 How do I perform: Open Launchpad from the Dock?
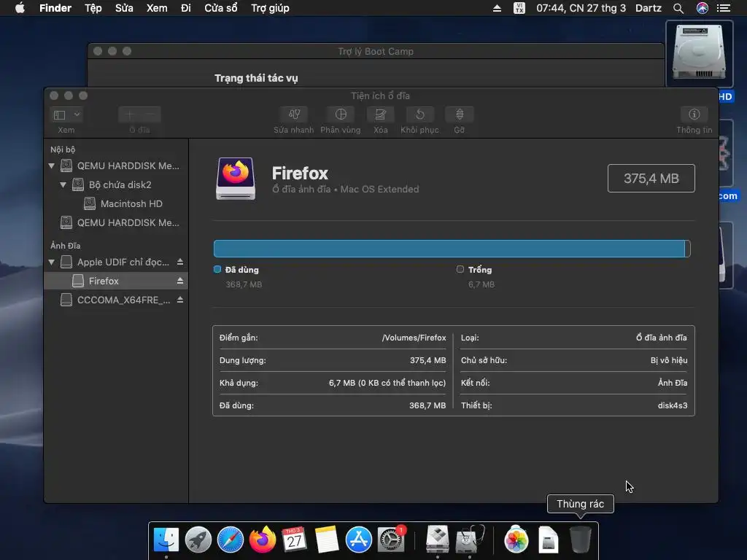(198, 540)
